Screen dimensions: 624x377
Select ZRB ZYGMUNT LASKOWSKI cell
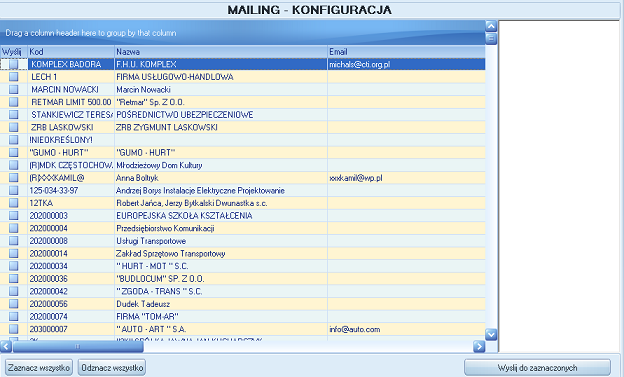221,127
